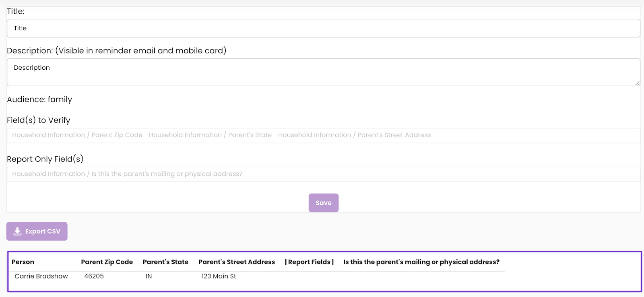Select the Parent's Street Address field tag

coord(355,135)
